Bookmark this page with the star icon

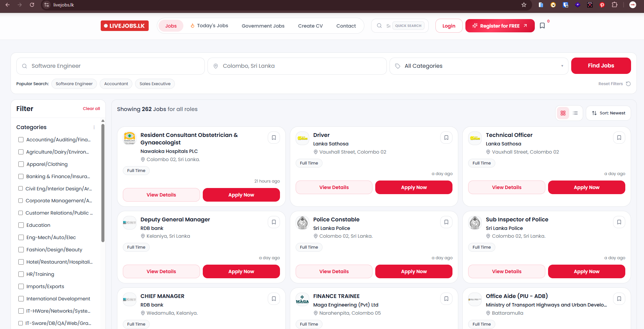click(x=524, y=5)
